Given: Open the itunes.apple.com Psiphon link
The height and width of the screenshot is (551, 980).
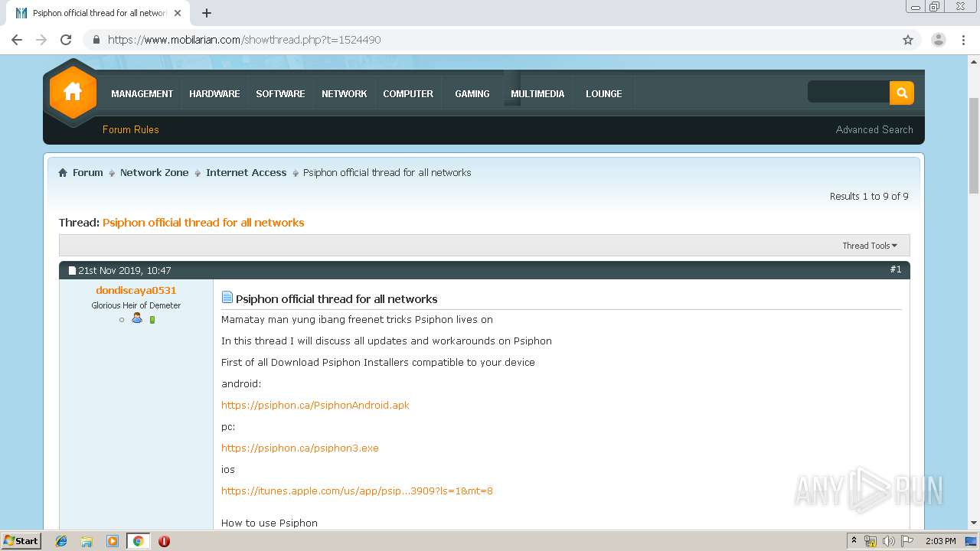Looking at the screenshot, I should click(x=357, y=491).
